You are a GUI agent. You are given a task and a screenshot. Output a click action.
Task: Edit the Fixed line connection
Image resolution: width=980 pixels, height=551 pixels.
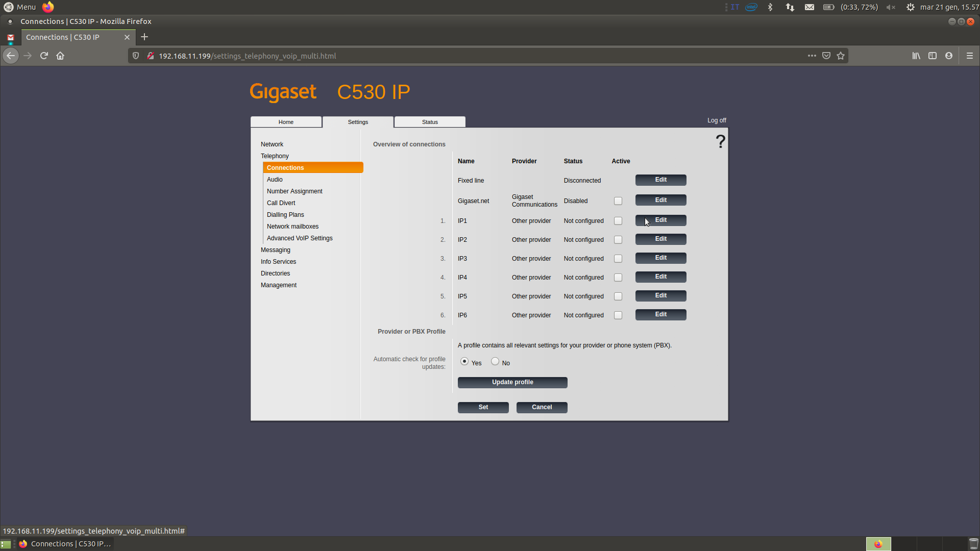coord(660,180)
